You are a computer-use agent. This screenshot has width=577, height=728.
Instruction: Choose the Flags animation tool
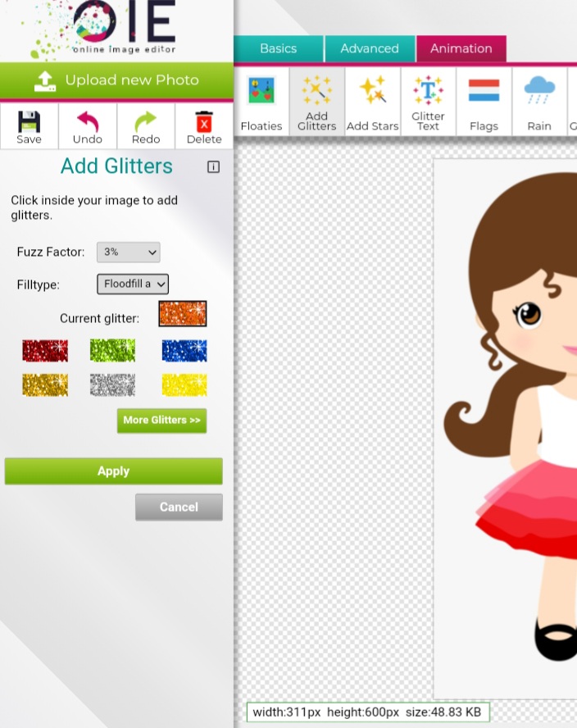pyautogui.click(x=484, y=102)
